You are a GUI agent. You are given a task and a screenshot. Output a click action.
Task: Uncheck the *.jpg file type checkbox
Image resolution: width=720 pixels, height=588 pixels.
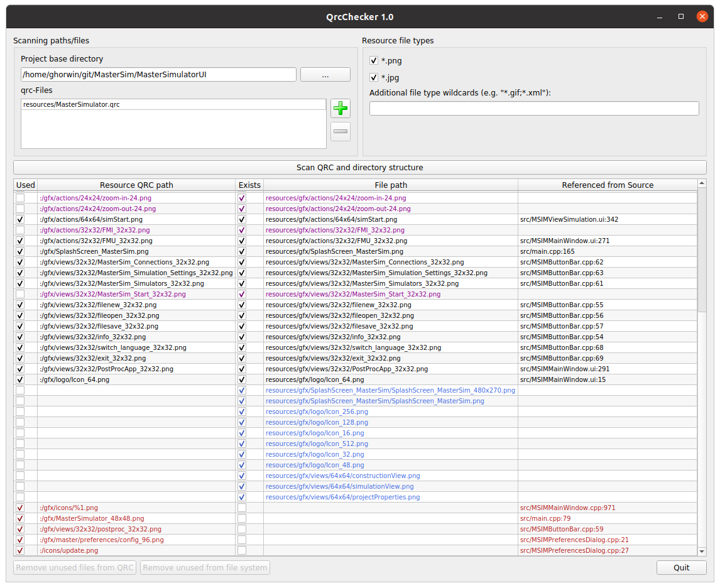coord(374,78)
